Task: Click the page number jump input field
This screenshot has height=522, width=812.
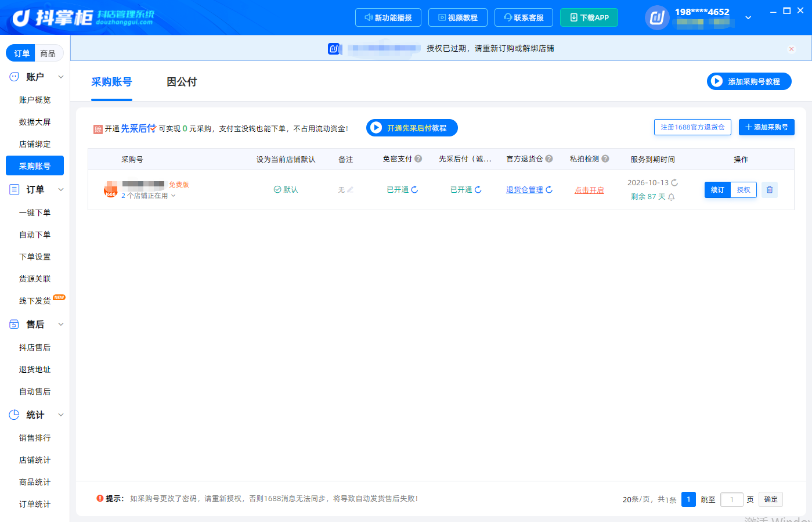Action: 732,499
